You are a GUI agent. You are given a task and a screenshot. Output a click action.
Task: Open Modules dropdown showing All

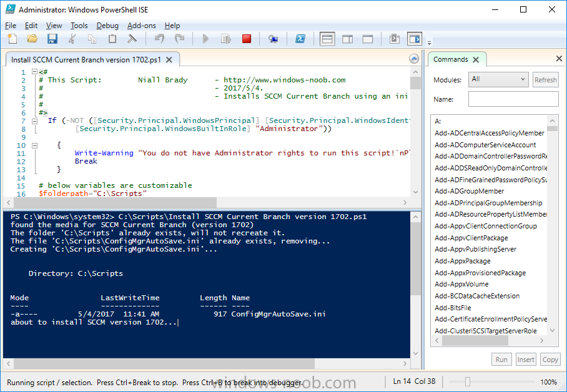(498, 79)
